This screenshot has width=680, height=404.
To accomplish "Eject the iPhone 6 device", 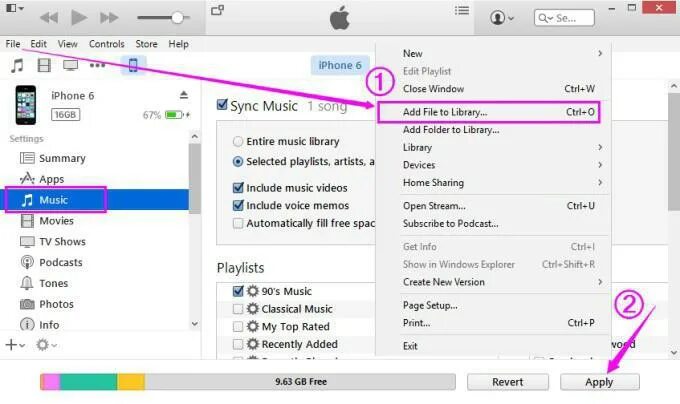I will point(184,95).
